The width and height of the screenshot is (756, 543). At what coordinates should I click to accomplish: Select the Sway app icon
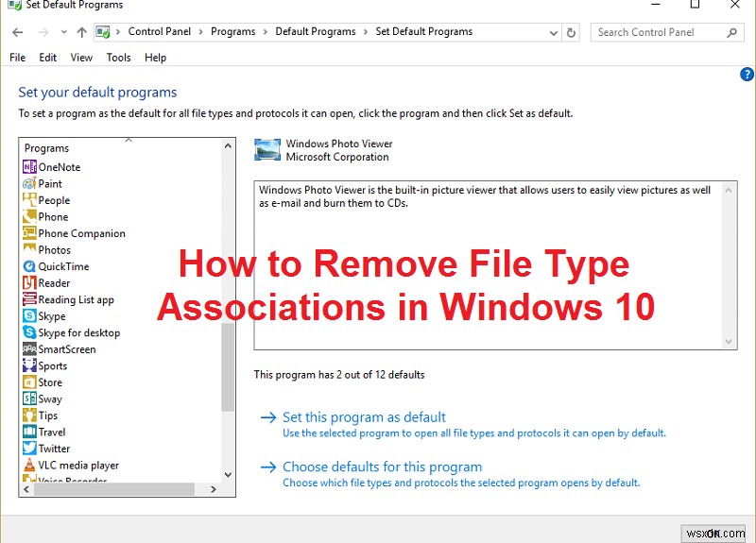[x=29, y=399]
